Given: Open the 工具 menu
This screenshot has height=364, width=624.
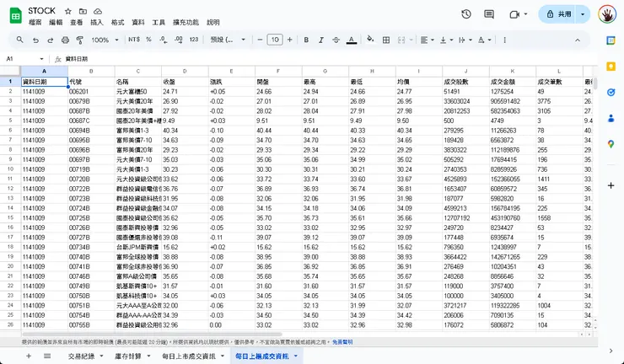Looking at the screenshot, I should click(x=159, y=22).
